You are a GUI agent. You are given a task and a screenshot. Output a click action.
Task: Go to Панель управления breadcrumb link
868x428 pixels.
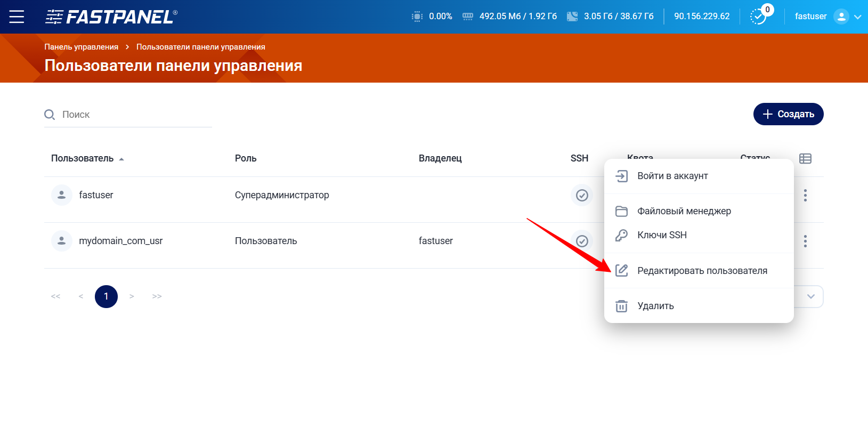click(x=81, y=47)
